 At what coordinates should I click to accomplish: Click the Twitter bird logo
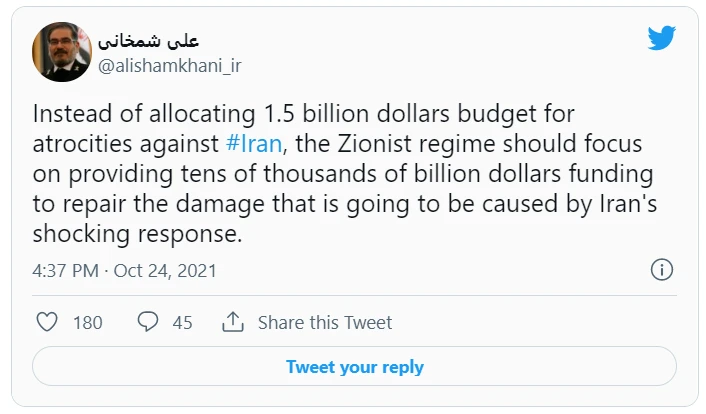[661, 39]
